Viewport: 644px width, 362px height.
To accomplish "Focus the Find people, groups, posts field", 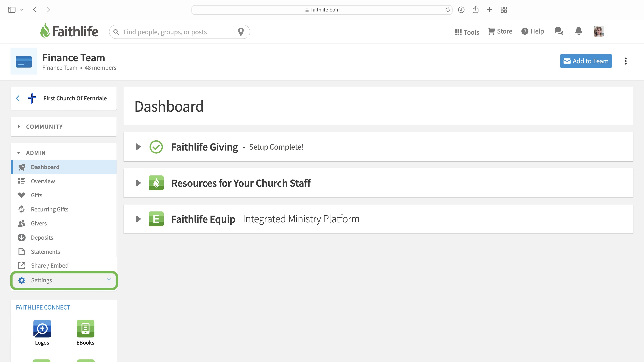I will point(180,32).
